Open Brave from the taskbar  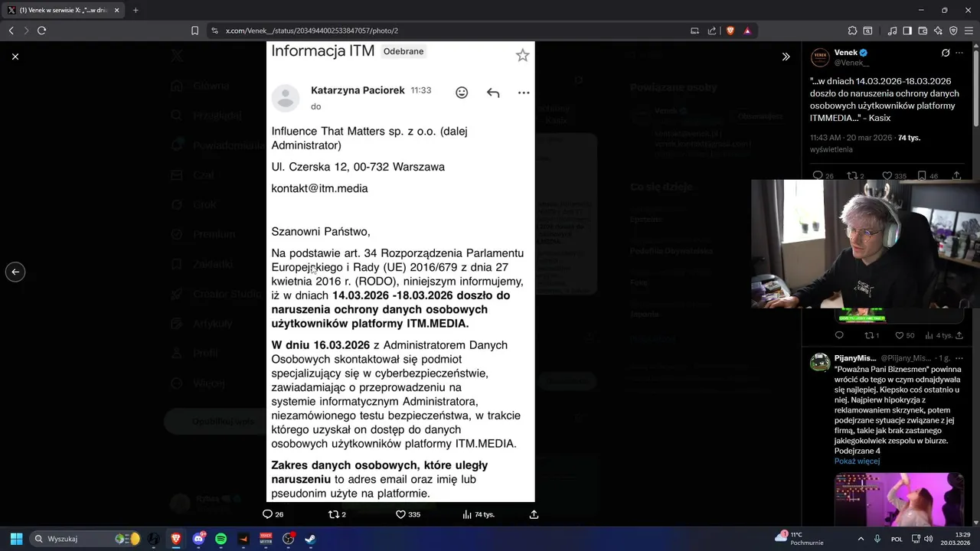176,539
